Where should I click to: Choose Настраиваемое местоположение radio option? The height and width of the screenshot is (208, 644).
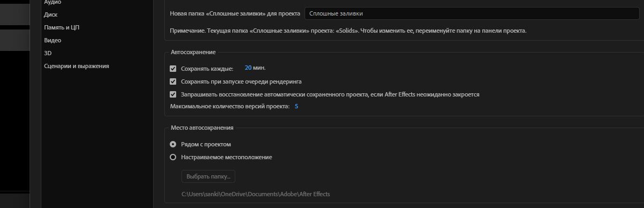pyautogui.click(x=173, y=157)
